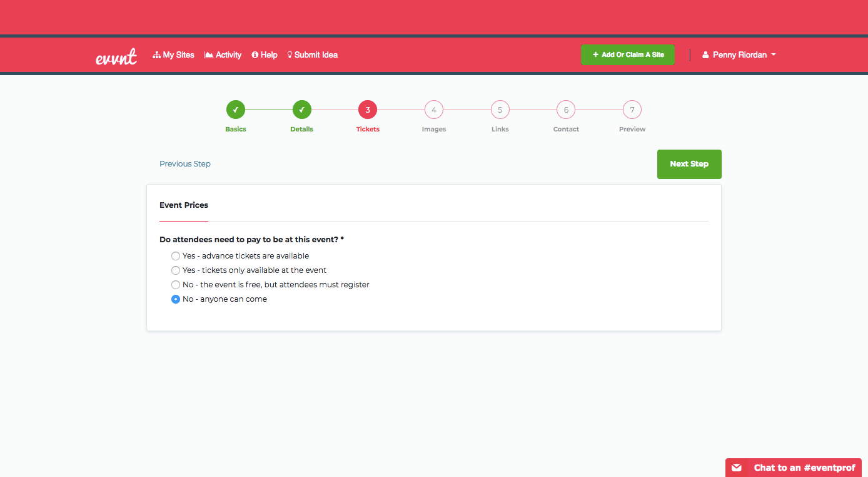Click the Links step label
The height and width of the screenshot is (477, 868).
500,130
